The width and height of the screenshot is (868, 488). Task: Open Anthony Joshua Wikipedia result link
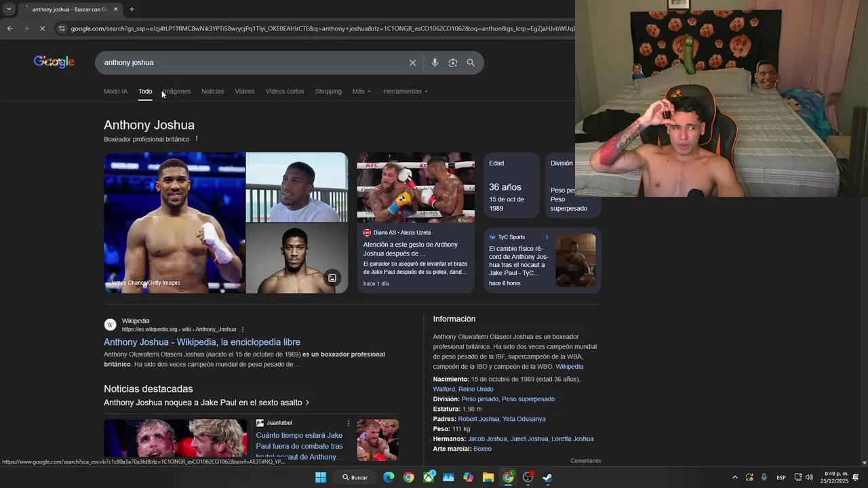[202, 342]
